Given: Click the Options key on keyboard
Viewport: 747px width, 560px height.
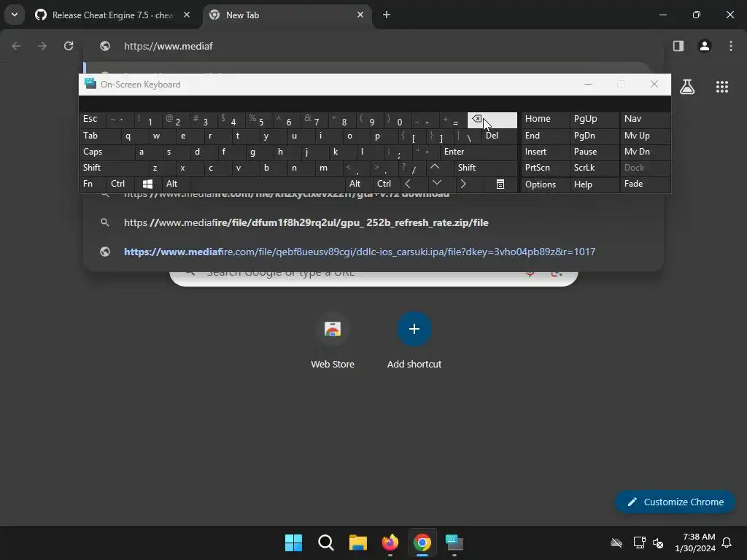Looking at the screenshot, I should click(545, 184).
